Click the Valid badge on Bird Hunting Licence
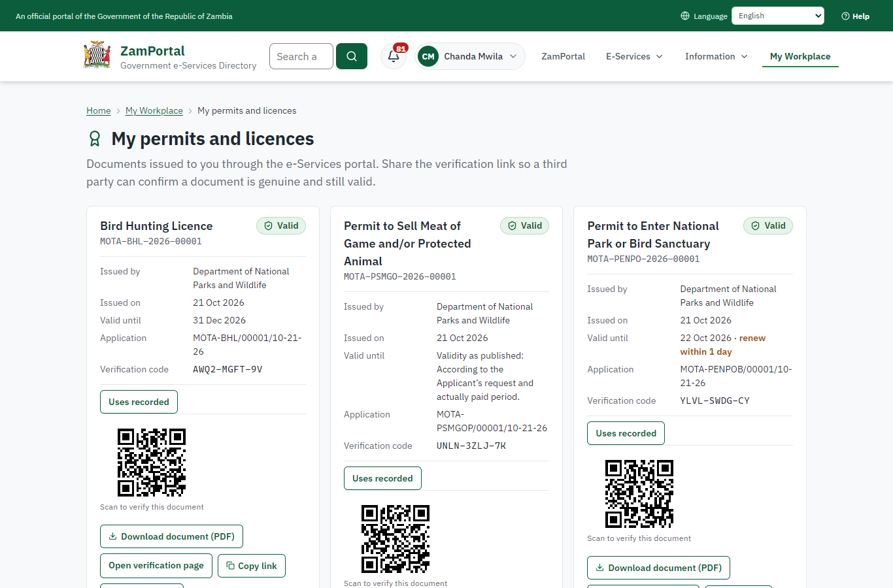Viewport: 893px width, 588px height. (x=281, y=225)
